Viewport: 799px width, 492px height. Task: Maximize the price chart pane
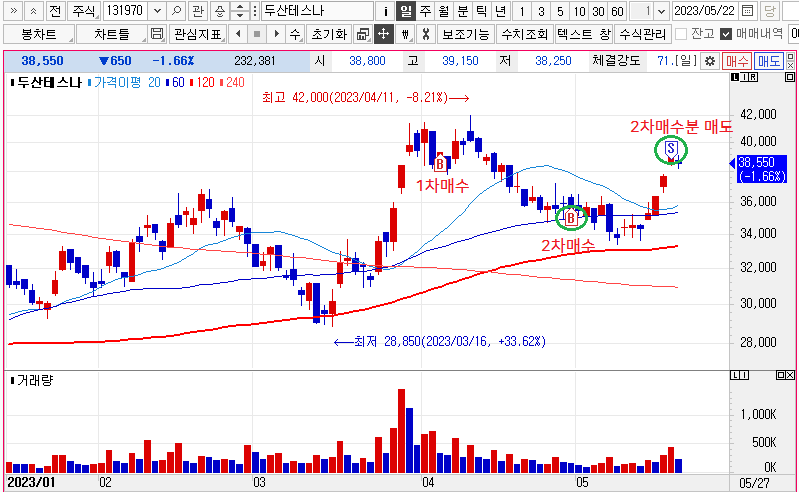click(x=790, y=77)
